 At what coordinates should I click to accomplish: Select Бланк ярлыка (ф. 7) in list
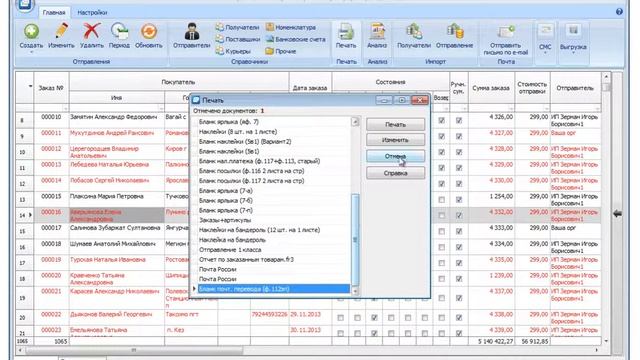point(273,122)
